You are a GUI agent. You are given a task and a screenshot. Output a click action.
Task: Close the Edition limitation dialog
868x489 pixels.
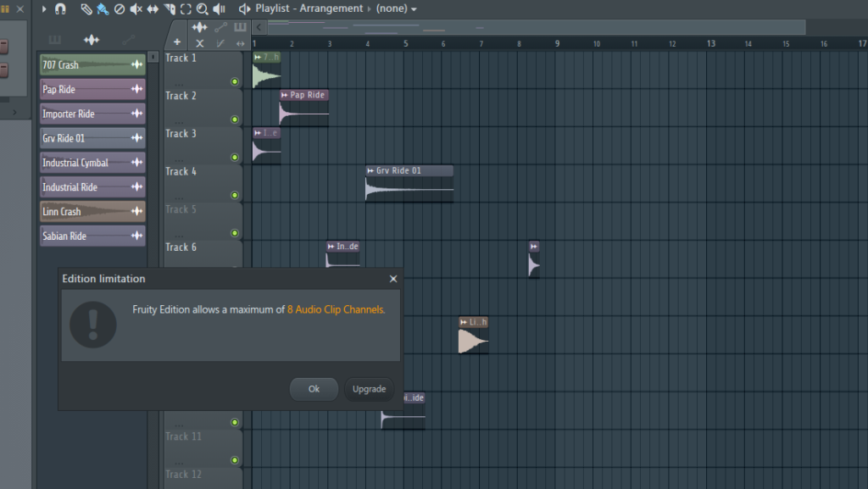(x=393, y=279)
